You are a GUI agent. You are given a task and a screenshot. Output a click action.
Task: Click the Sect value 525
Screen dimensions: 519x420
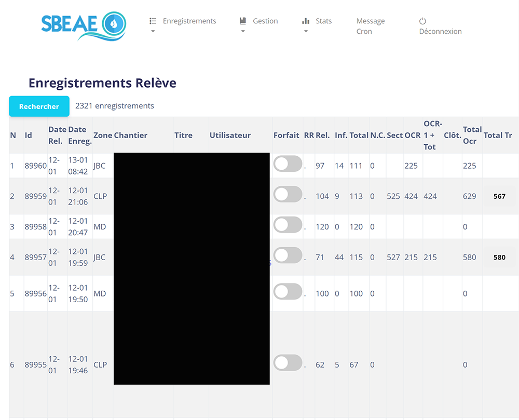pos(393,196)
